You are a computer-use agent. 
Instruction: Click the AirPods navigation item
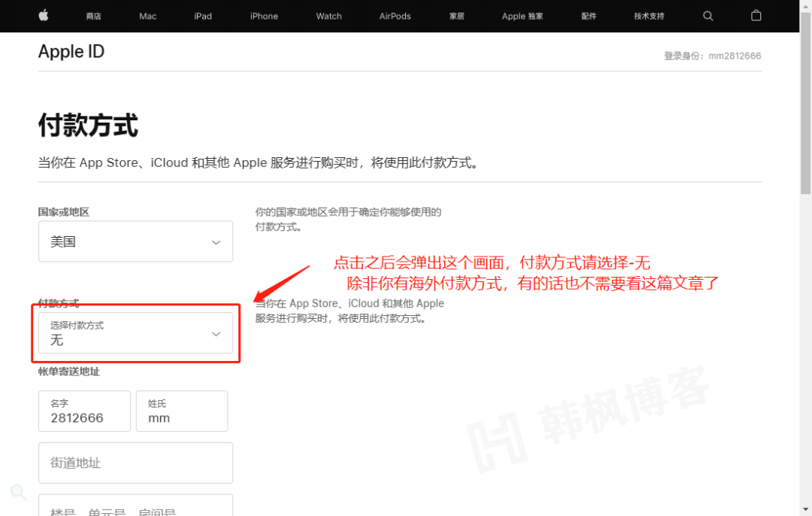coord(395,16)
